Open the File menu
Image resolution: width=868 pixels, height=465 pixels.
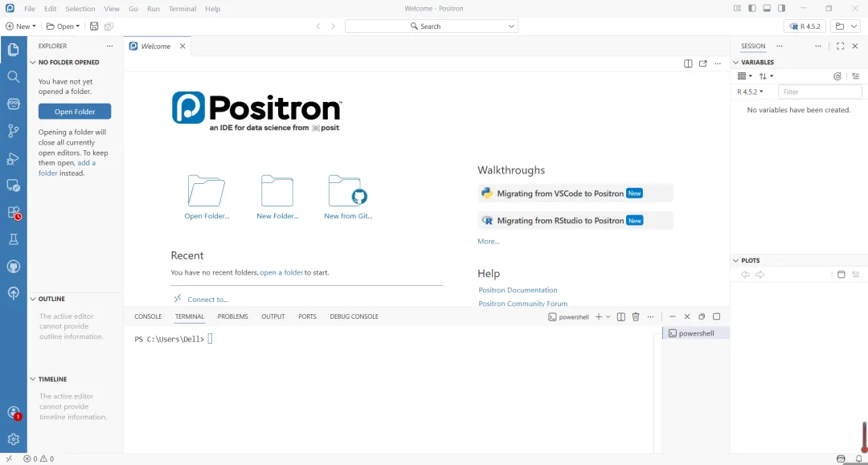coord(30,8)
